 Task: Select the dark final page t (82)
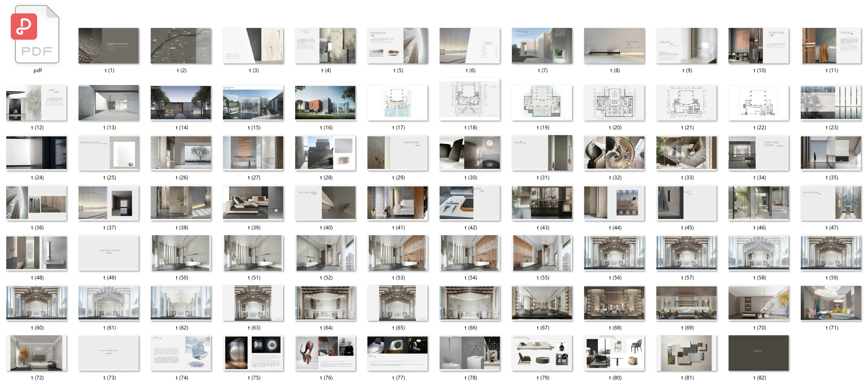(759, 353)
